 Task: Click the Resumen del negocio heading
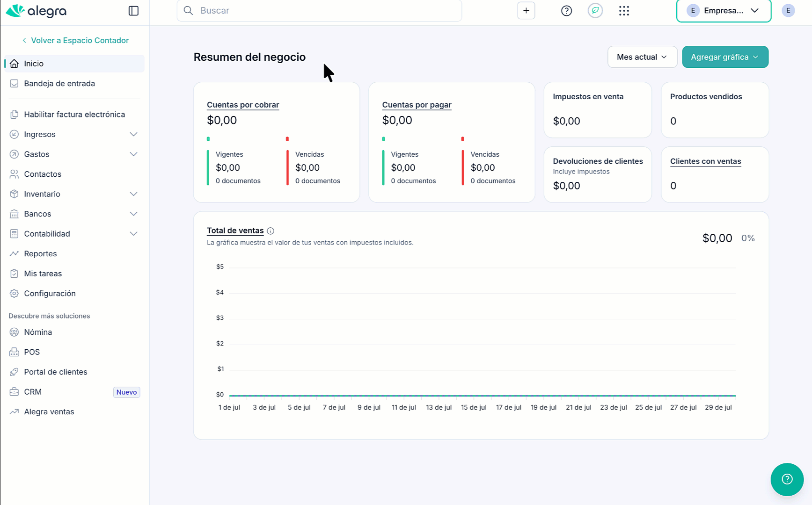[249, 57]
